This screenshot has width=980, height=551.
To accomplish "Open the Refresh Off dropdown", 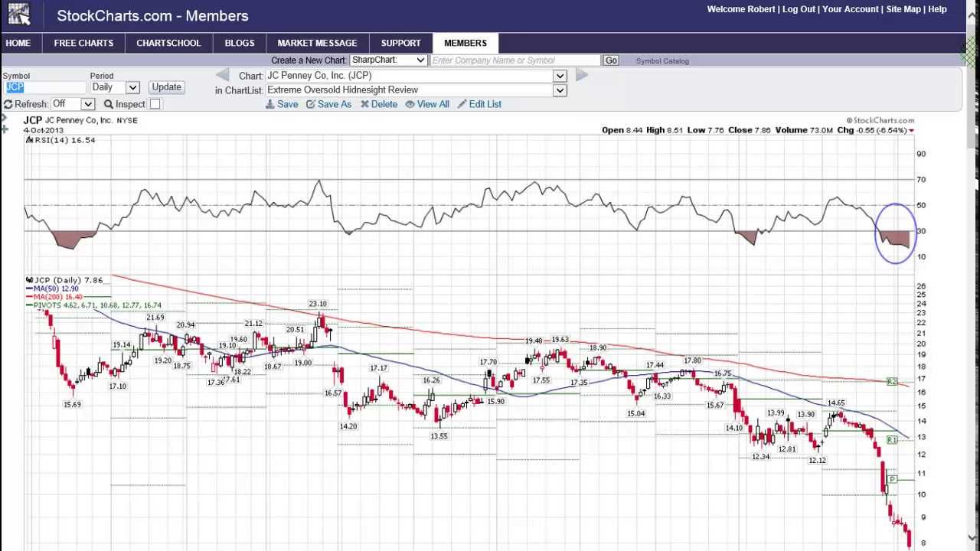I will click(73, 104).
